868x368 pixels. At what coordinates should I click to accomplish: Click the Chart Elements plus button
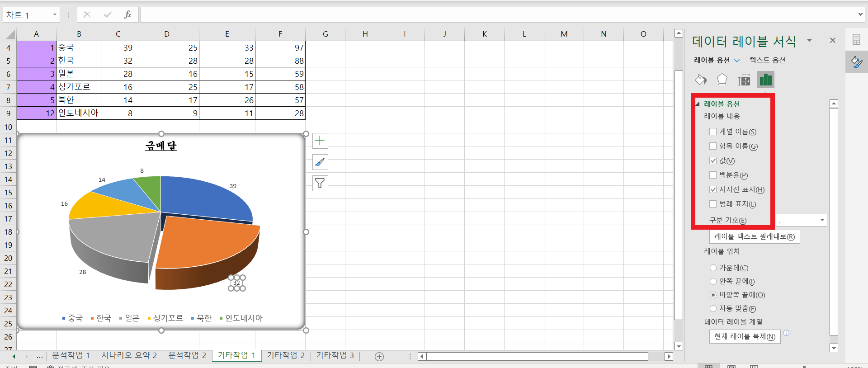[x=320, y=141]
